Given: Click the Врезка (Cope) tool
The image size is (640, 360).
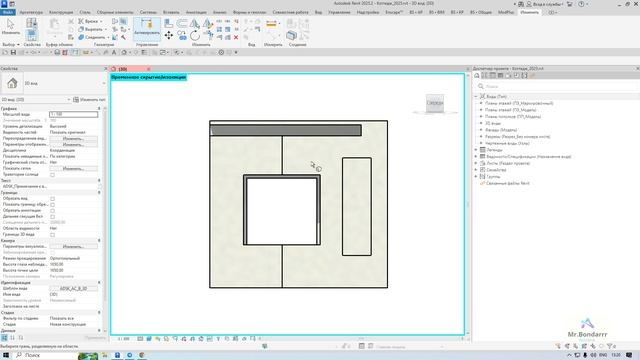Looking at the screenshot, I should tap(89, 21).
